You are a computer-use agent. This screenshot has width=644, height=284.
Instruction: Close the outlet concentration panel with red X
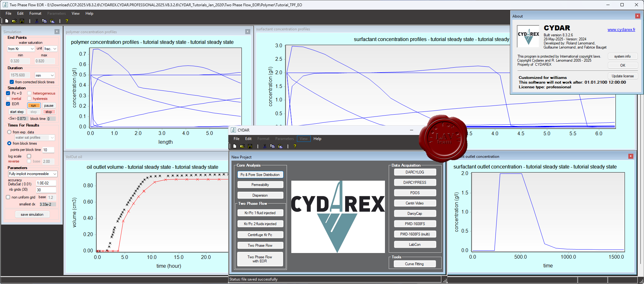[x=631, y=156]
